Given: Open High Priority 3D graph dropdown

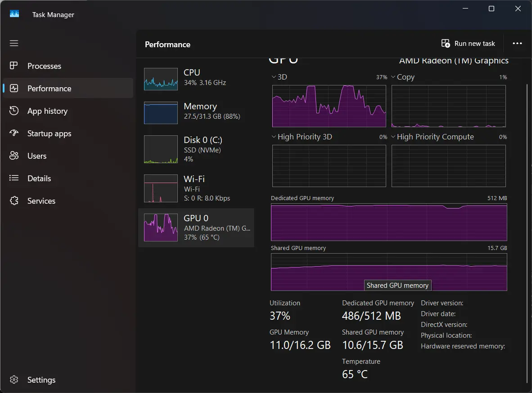Looking at the screenshot, I should click(274, 137).
